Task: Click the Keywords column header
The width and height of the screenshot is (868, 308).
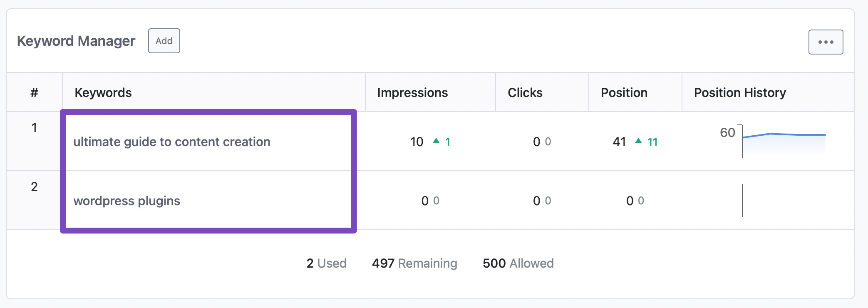Action: [103, 92]
